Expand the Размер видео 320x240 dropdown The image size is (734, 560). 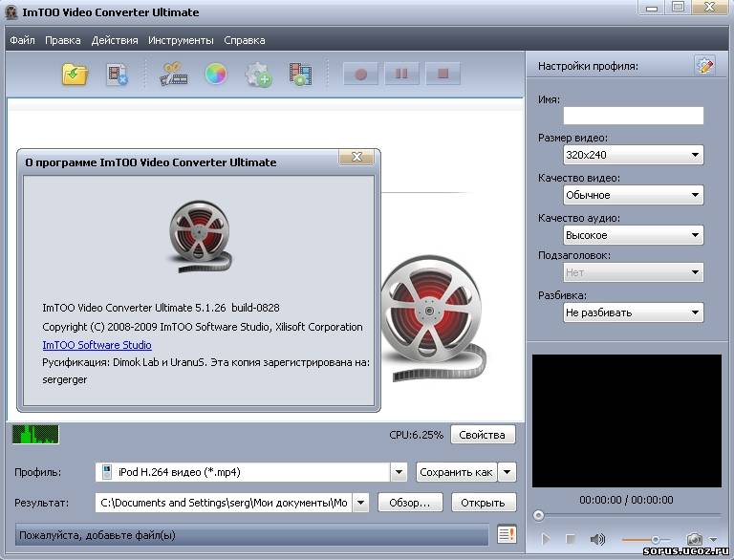click(x=634, y=155)
